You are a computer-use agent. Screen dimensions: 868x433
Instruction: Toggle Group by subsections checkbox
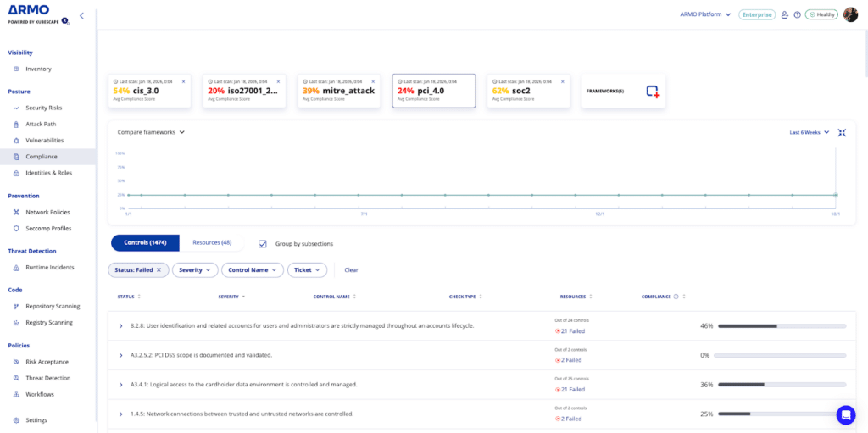pyautogui.click(x=263, y=244)
